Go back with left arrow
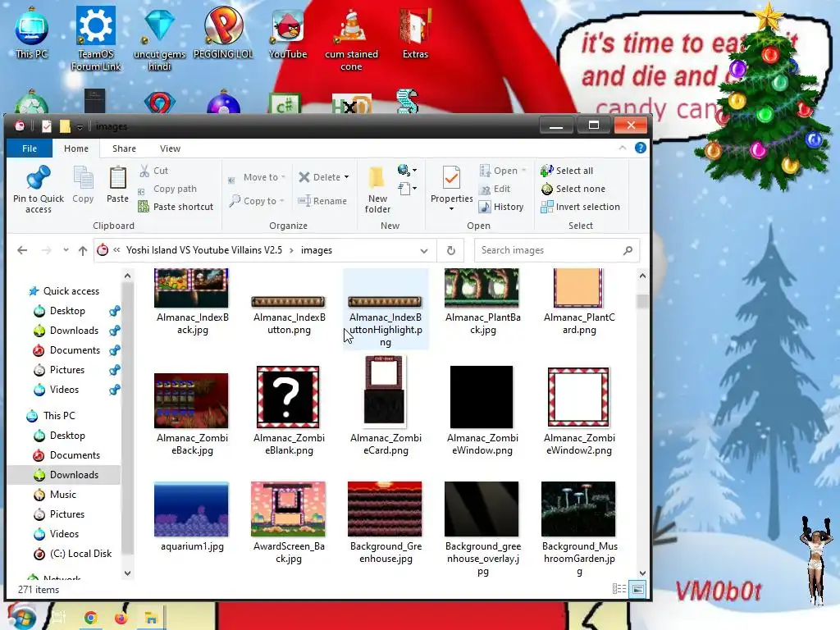This screenshot has width=840, height=630. (x=22, y=250)
